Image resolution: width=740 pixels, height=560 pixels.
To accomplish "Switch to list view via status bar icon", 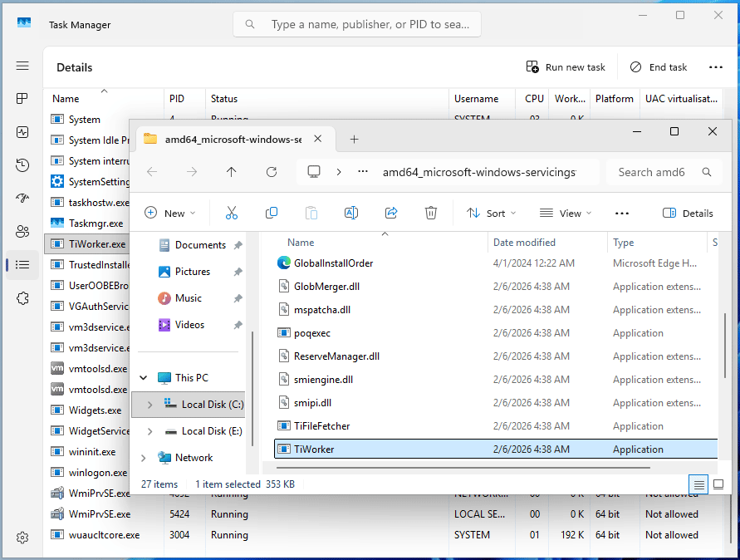I will 698,484.
